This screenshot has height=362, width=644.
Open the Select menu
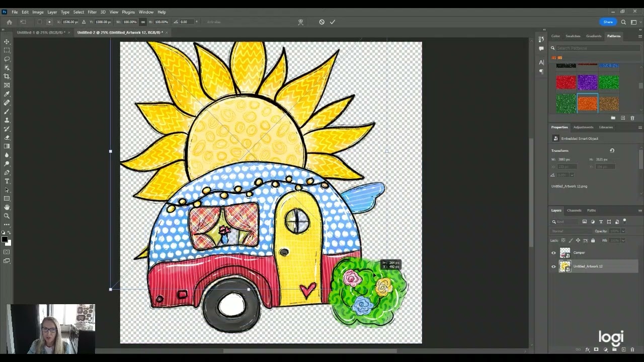[78, 12]
